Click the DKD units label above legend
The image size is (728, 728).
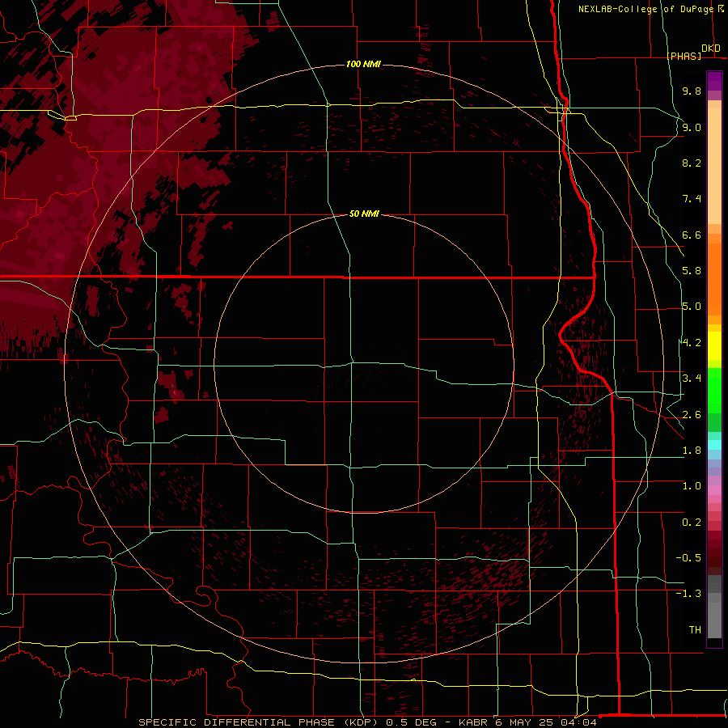(x=711, y=49)
